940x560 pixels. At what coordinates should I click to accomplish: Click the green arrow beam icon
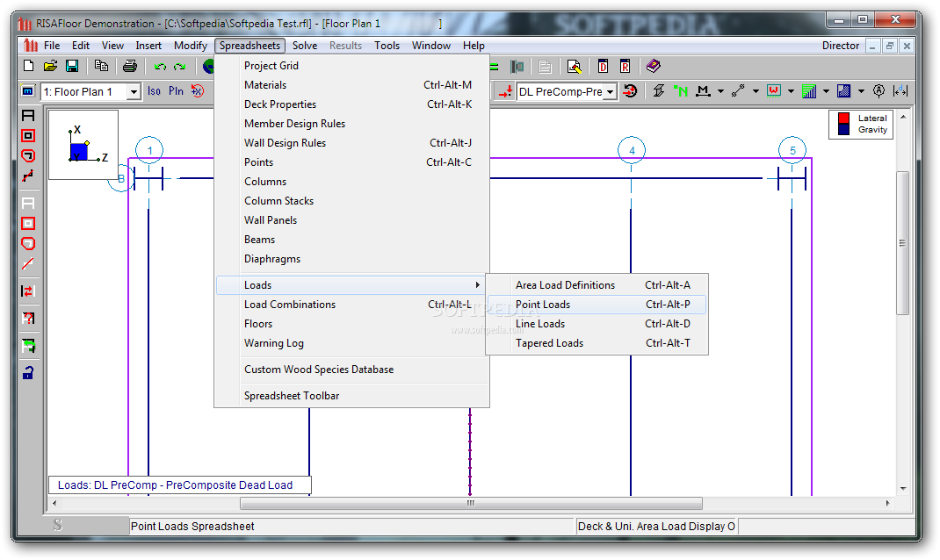[x=28, y=346]
